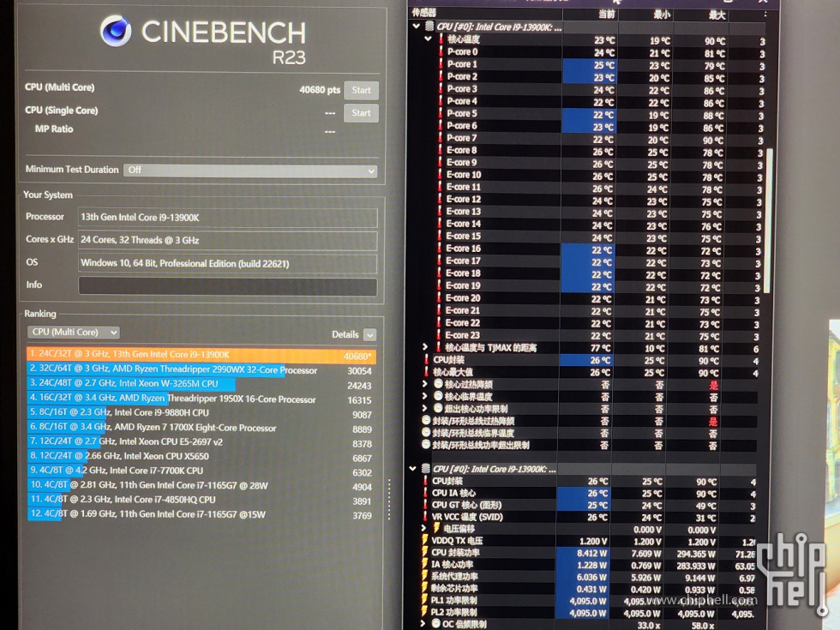The height and width of the screenshot is (630, 840).
Task: Select the ranking row for Core i9-13900K
Action: (201, 355)
